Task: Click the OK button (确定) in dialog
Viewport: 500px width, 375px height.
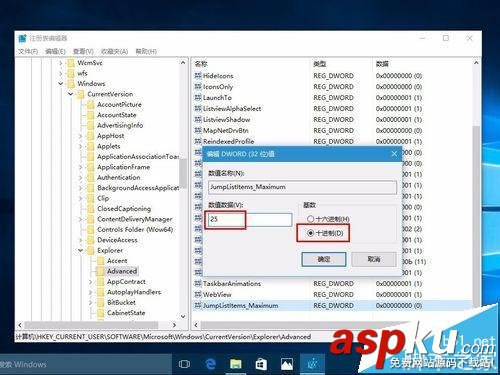Action: click(x=324, y=259)
